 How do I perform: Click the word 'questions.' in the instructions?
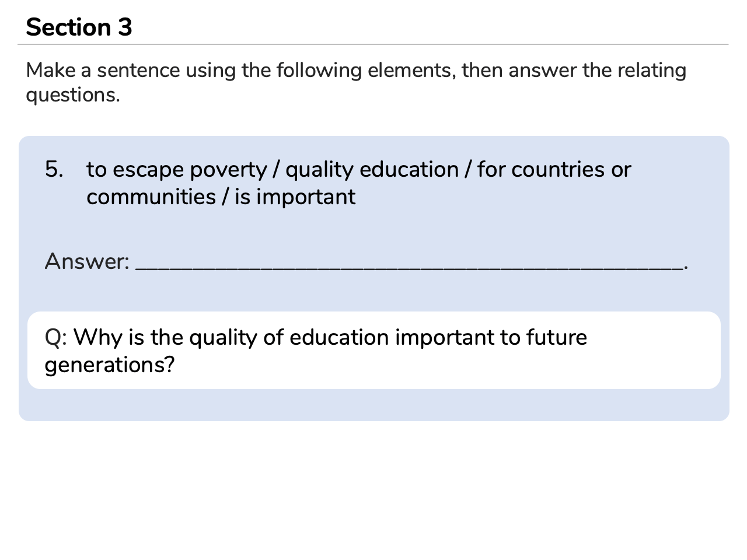pos(73,95)
